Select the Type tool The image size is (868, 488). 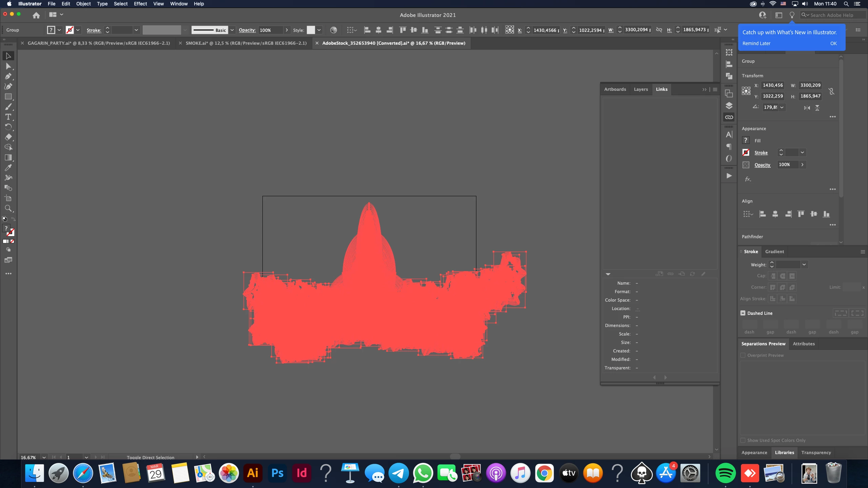click(8, 117)
